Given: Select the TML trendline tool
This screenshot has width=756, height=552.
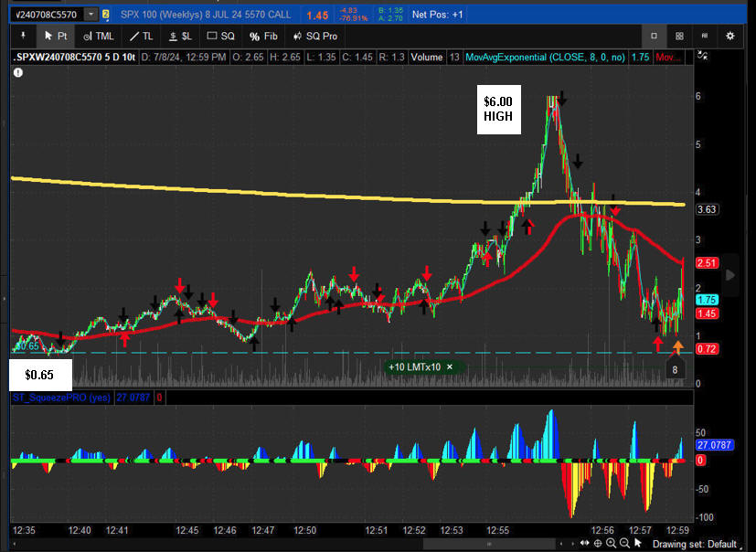Looking at the screenshot, I should point(99,36).
